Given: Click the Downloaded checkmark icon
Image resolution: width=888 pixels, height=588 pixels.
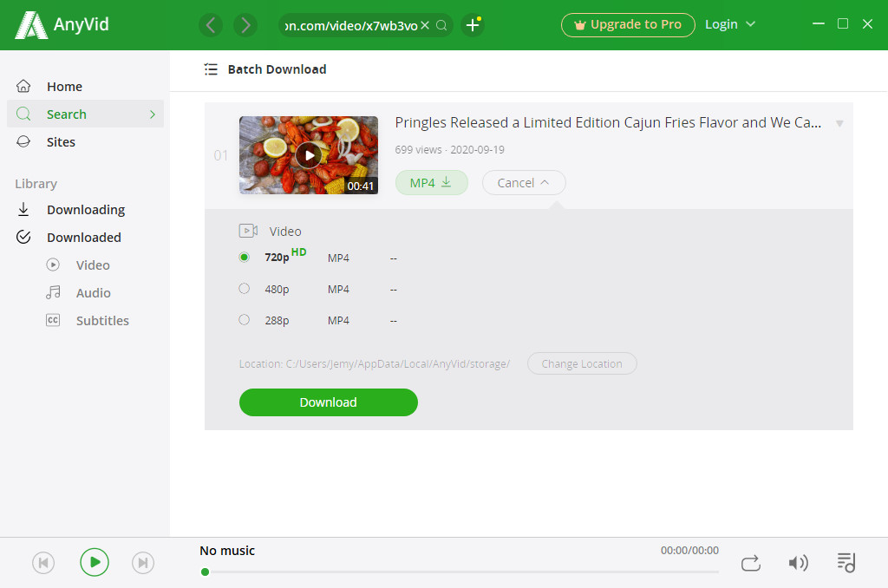Looking at the screenshot, I should click(x=23, y=237).
